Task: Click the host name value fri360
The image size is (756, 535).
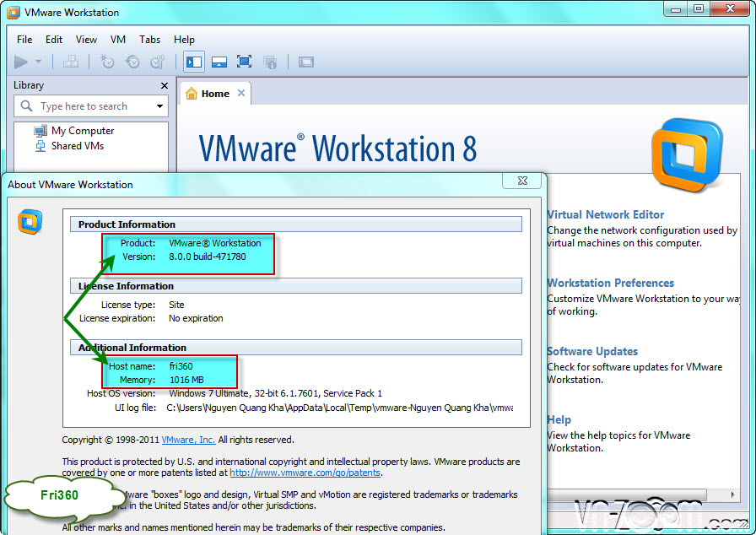Action: [181, 366]
